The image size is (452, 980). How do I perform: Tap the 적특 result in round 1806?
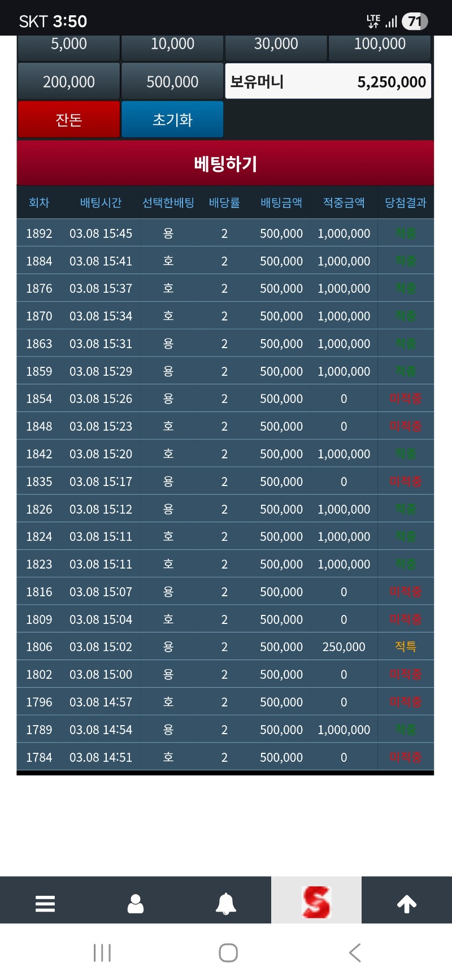(x=405, y=647)
